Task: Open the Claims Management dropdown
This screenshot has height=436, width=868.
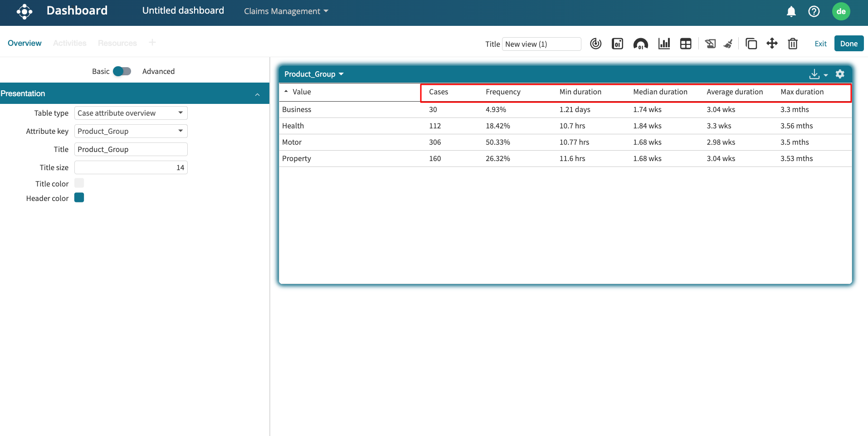Action: pyautogui.click(x=286, y=11)
